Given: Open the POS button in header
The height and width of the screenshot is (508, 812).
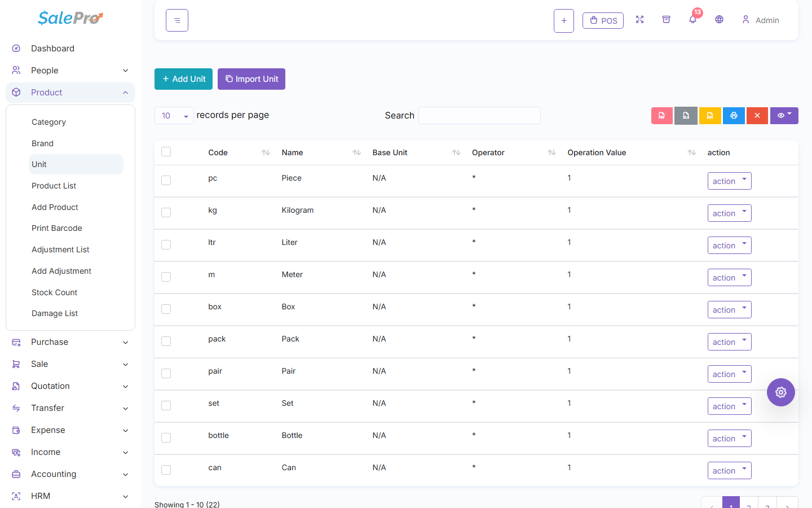Looking at the screenshot, I should point(603,21).
